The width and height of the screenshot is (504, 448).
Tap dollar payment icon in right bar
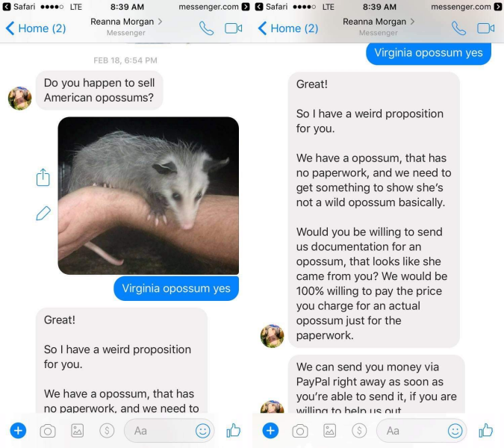click(x=359, y=430)
